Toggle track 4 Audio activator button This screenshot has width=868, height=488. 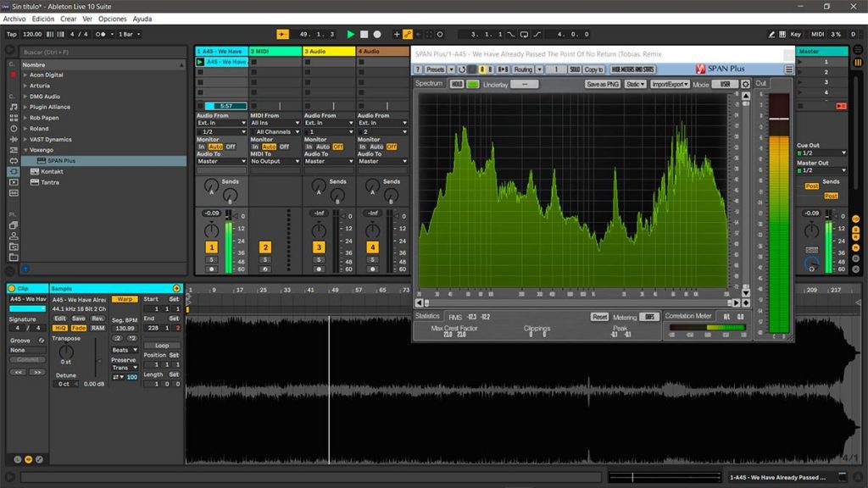pyautogui.click(x=373, y=247)
